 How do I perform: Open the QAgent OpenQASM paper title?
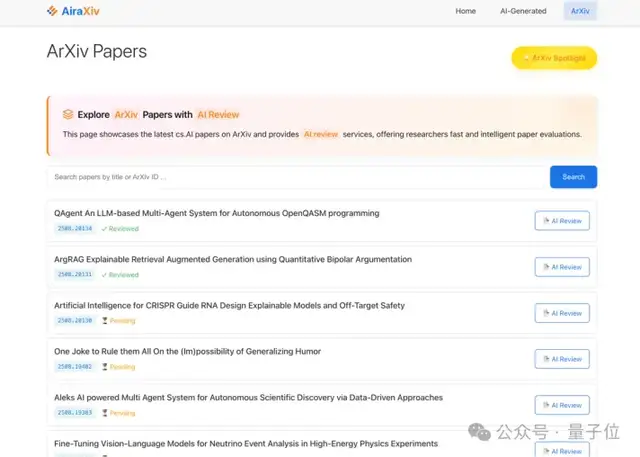[x=216, y=213]
